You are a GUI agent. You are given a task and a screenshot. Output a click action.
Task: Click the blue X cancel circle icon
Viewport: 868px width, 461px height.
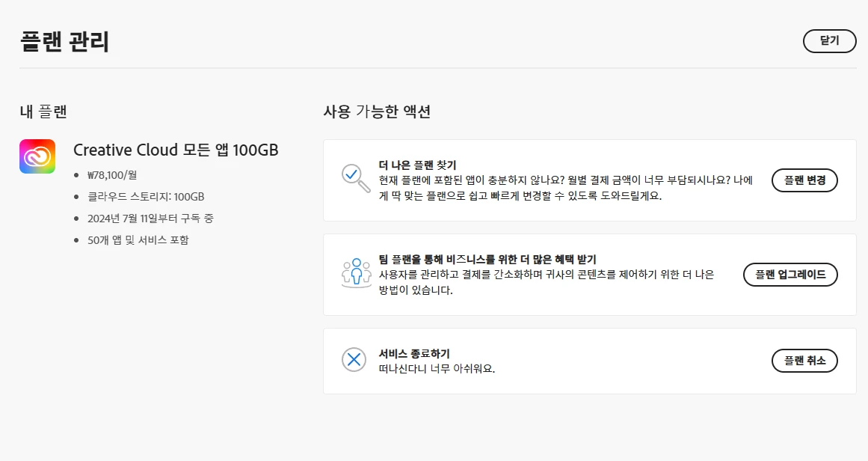(x=354, y=360)
